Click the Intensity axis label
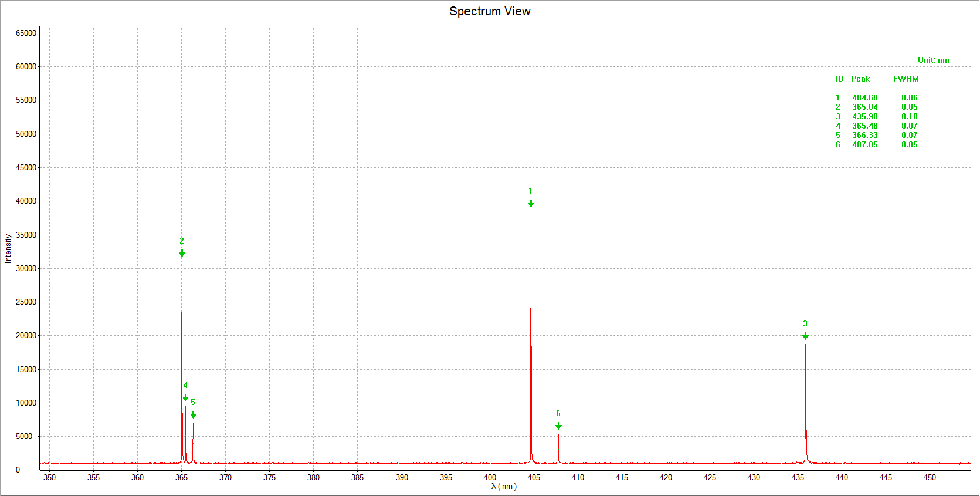Screen dimensions: 980x496 [x=8, y=248]
